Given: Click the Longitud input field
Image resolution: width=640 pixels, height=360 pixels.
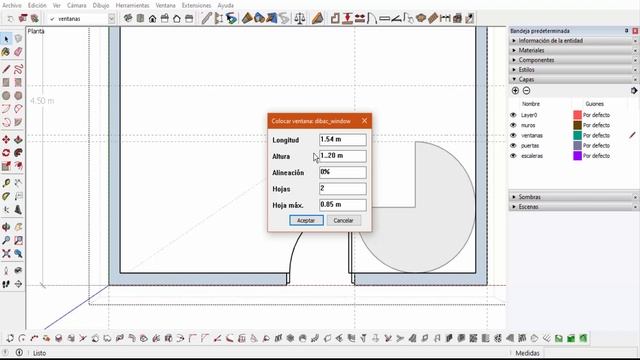Looking at the screenshot, I should [x=342, y=140].
